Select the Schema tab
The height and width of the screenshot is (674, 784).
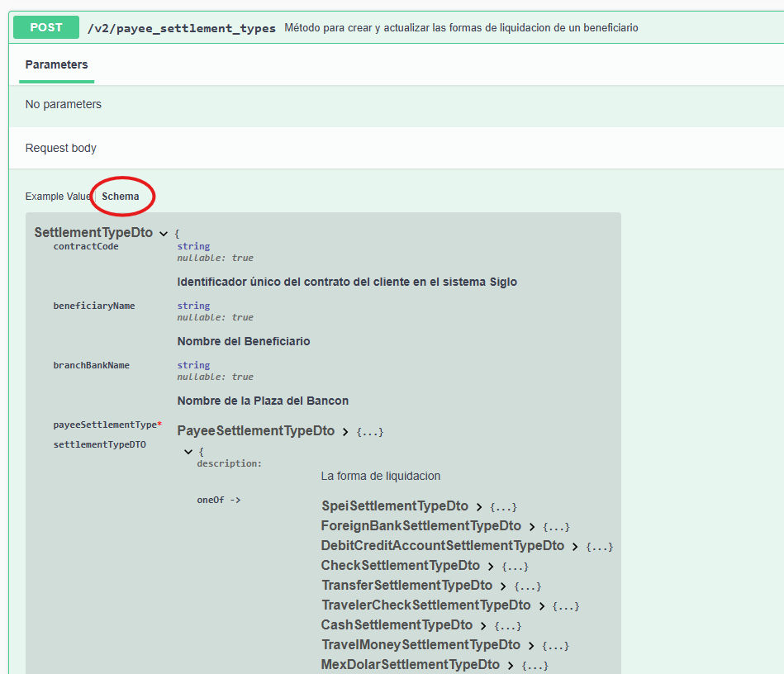click(x=121, y=197)
